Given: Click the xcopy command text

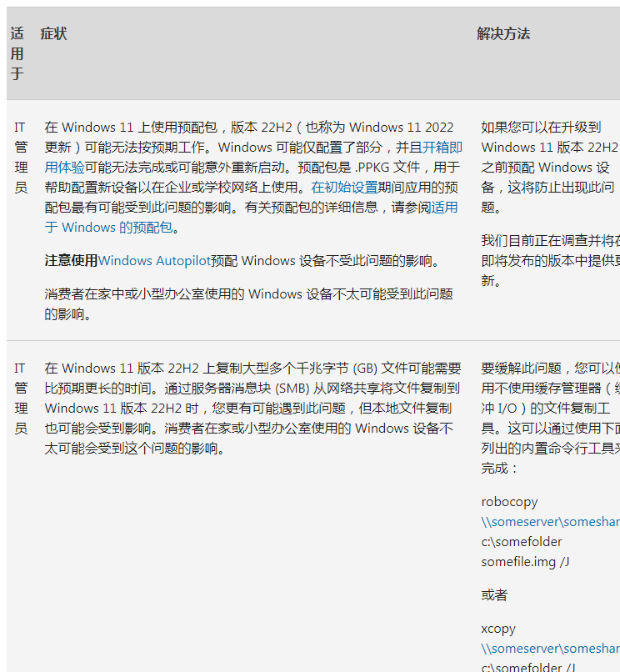Looking at the screenshot, I should point(497,629).
